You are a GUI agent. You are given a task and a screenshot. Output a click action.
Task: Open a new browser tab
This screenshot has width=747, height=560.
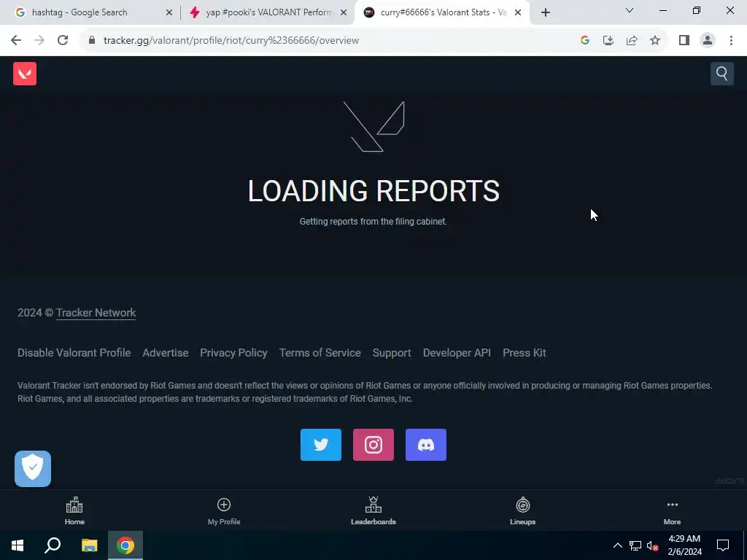click(x=546, y=13)
